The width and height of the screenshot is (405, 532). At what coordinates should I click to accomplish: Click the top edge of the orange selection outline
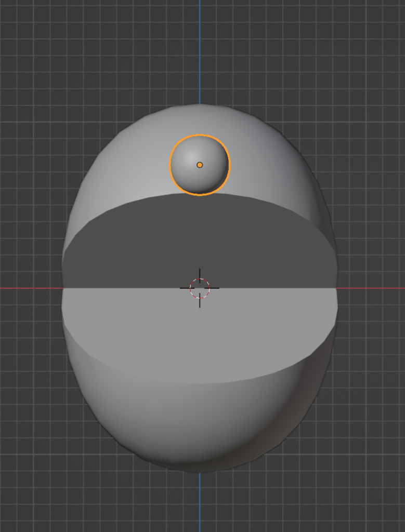tap(200, 135)
